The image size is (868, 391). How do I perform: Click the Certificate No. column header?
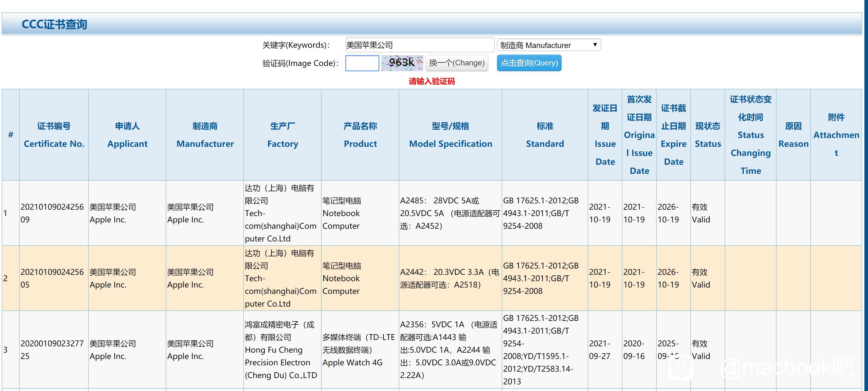coord(54,135)
